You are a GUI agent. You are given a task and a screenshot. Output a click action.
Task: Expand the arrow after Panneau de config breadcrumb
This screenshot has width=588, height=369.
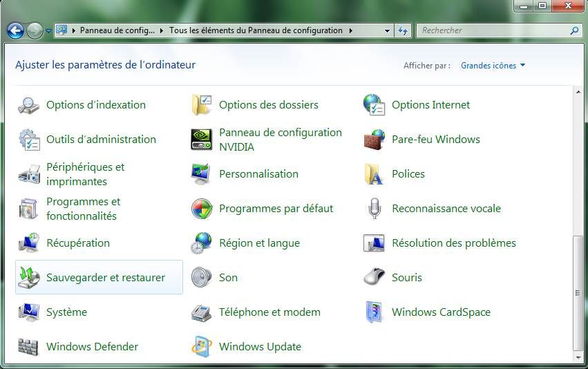tap(162, 30)
